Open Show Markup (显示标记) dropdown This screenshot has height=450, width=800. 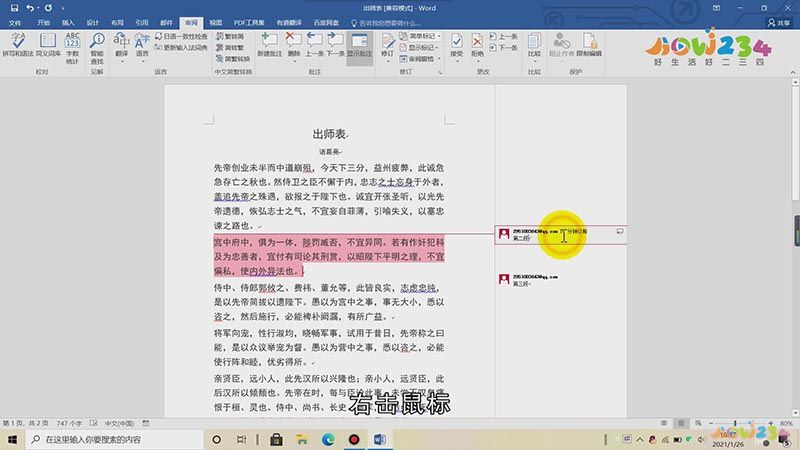coord(420,47)
